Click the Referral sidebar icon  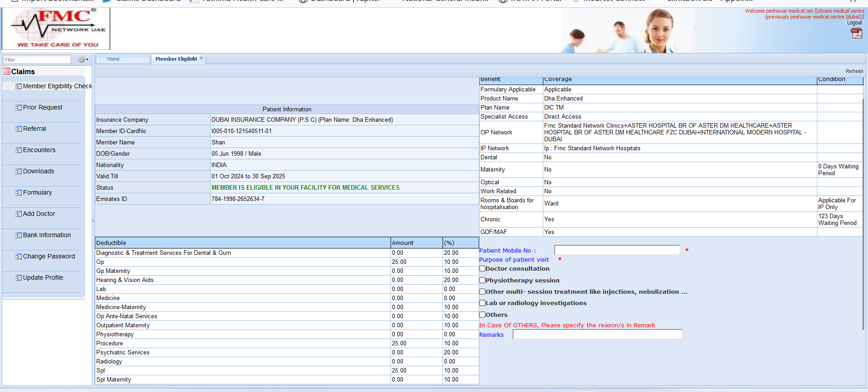(19, 129)
